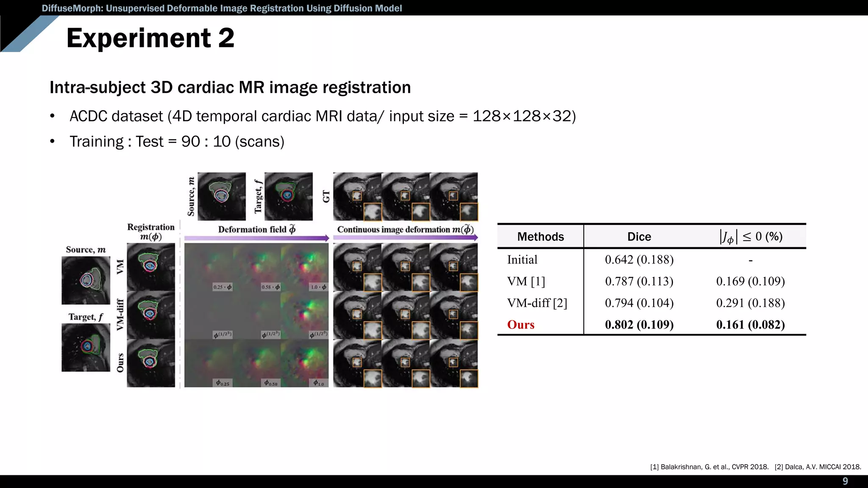Click the purple Deformation field arrow
The height and width of the screenshot is (488, 868).
256,238
